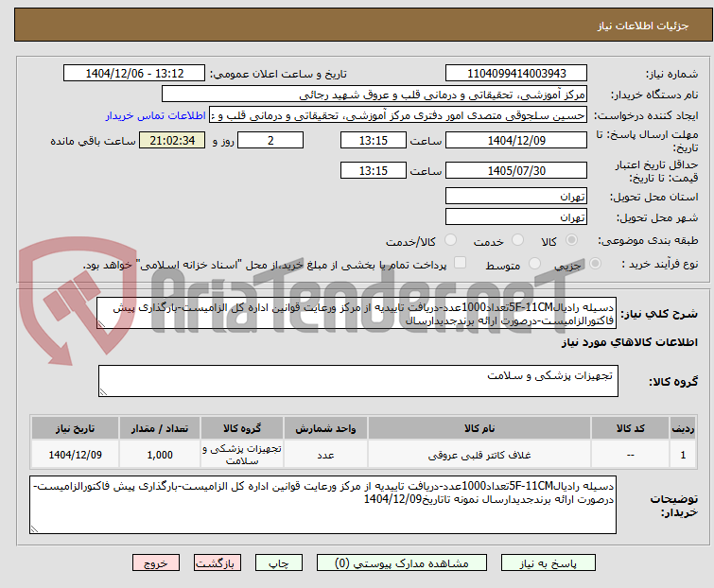Click the تعداد / مقدار column header
This screenshot has width=714, height=588.
(160, 428)
